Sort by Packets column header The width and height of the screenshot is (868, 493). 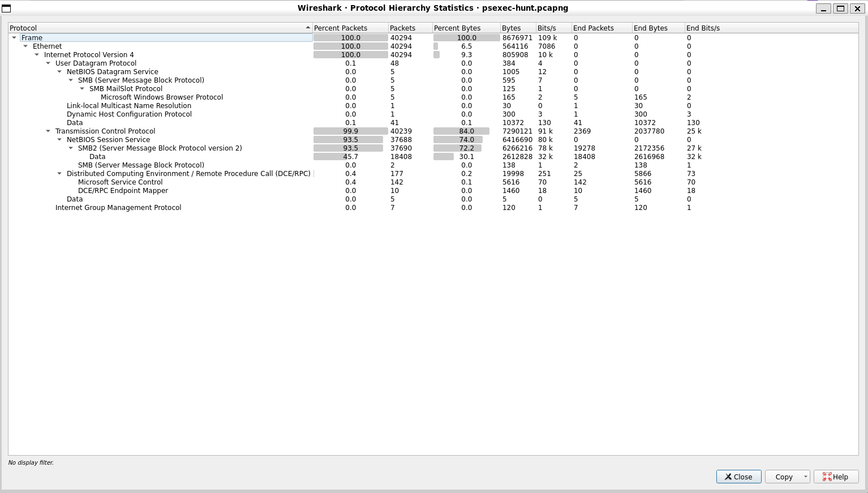pos(410,28)
